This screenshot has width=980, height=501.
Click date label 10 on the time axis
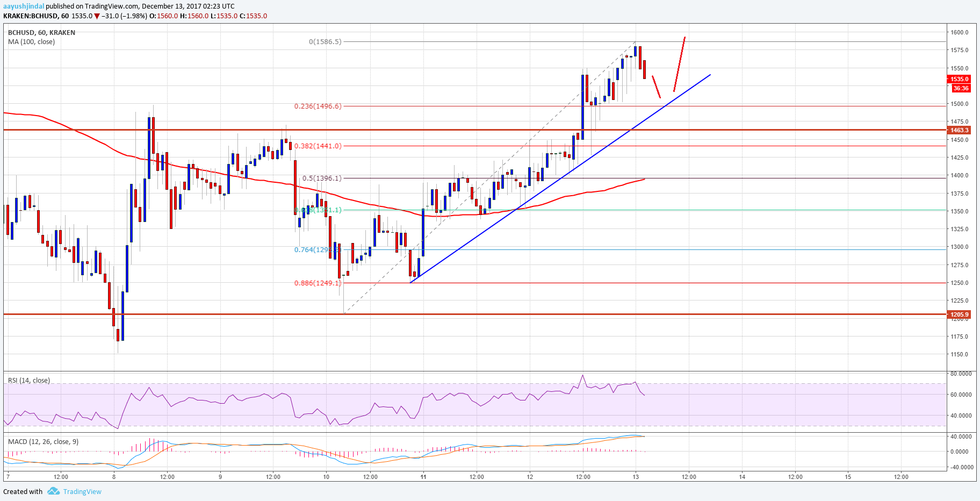point(326,477)
